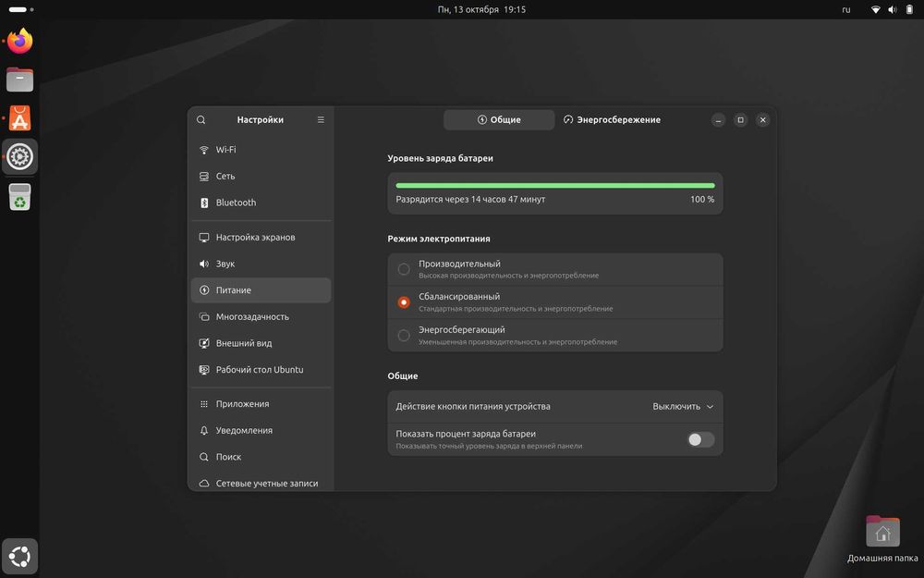Click the battery indicator in top panel
924x578 pixels.
pyautogui.click(x=909, y=9)
